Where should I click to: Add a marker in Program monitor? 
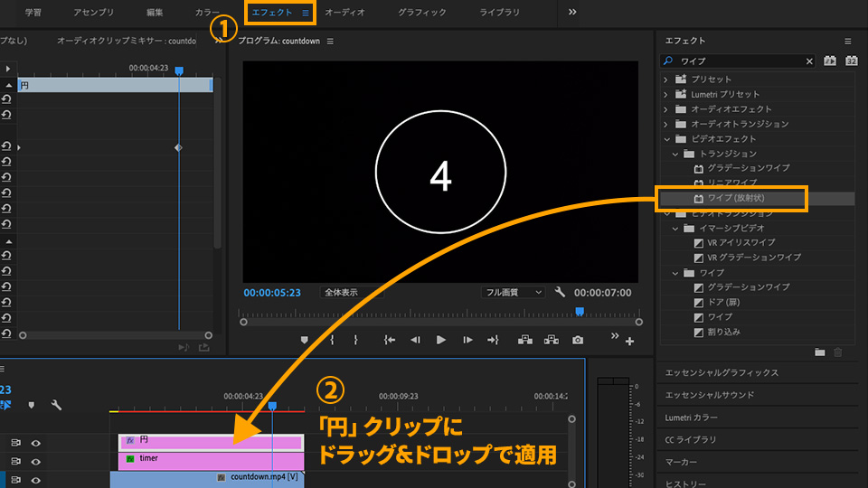pos(304,341)
